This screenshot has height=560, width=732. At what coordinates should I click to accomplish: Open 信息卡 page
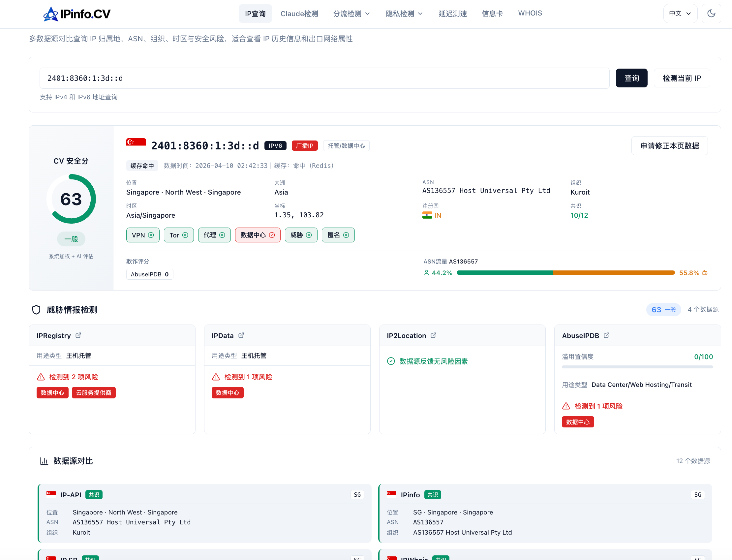[x=492, y=14]
